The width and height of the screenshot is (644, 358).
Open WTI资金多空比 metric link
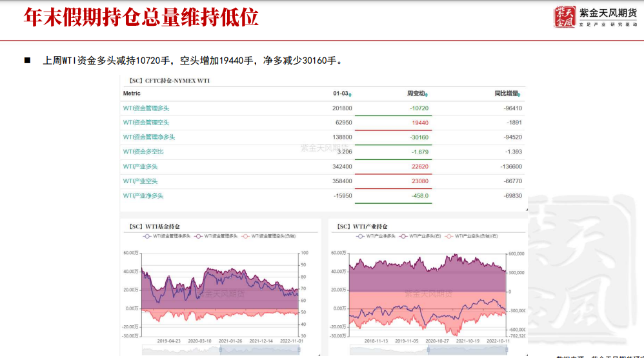pos(143,152)
